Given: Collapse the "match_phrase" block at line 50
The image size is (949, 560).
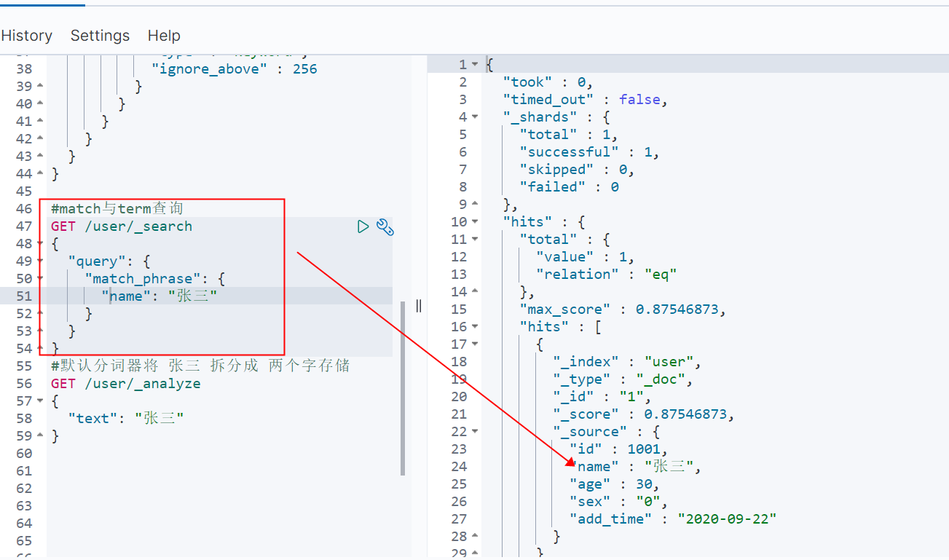Looking at the screenshot, I should pyautogui.click(x=40, y=279).
